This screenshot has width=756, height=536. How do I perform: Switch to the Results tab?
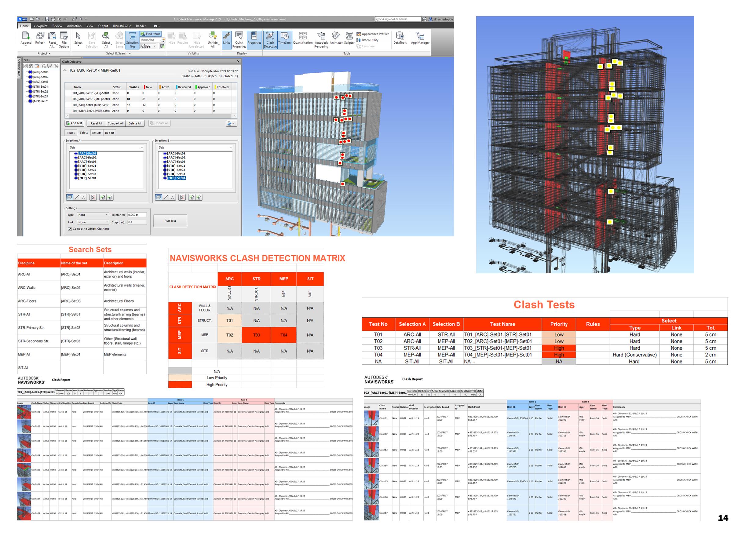[97, 133]
